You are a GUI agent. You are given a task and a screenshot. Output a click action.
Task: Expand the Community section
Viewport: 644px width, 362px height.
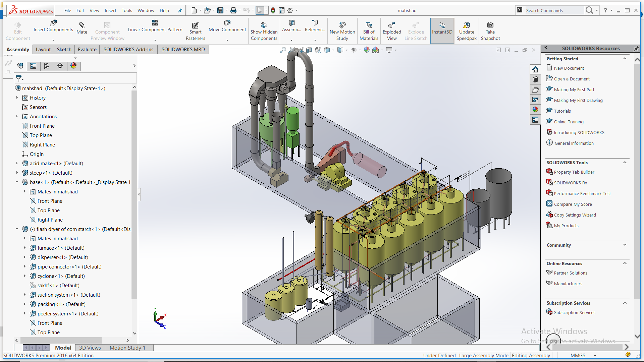tap(625, 245)
